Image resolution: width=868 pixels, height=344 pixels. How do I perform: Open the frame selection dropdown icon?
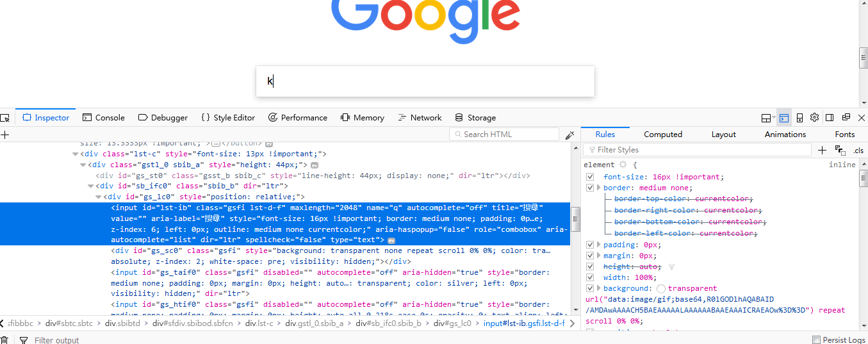tap(768, 118)
